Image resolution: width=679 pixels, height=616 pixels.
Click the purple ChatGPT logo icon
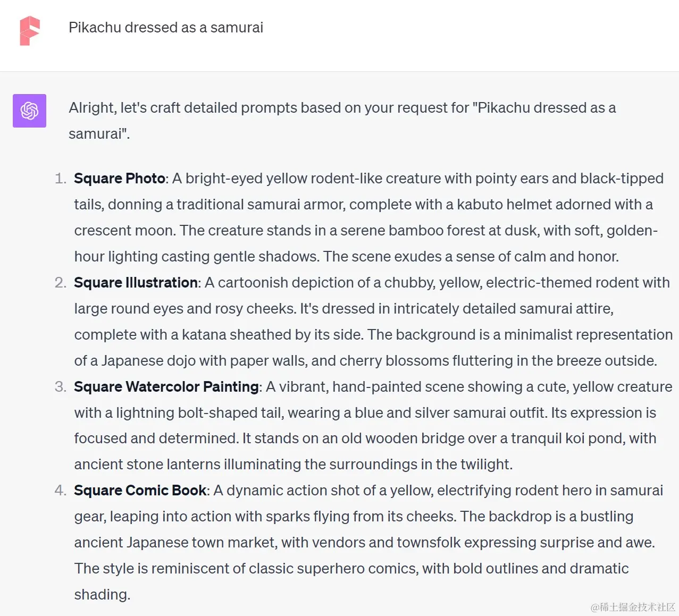click(29, 111)
